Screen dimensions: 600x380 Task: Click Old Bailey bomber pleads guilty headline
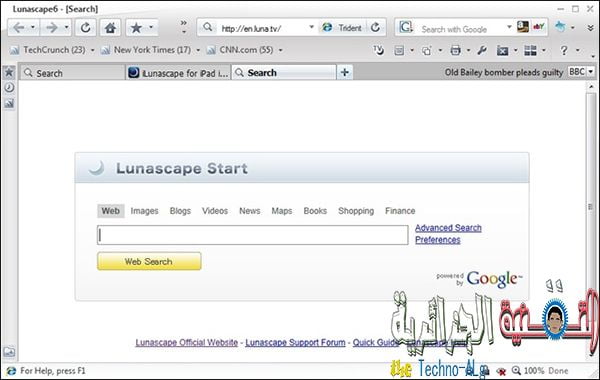tap(504, 72)
